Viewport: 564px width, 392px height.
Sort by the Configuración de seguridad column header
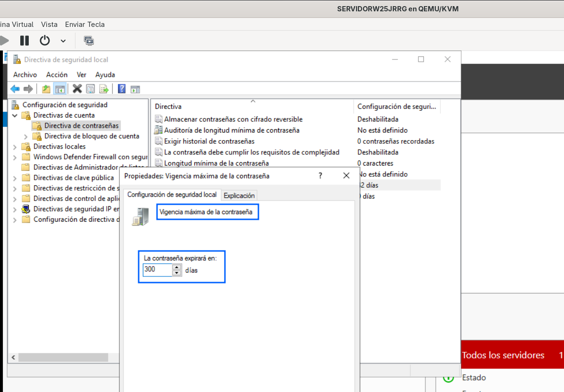click(x=397, y=107)
